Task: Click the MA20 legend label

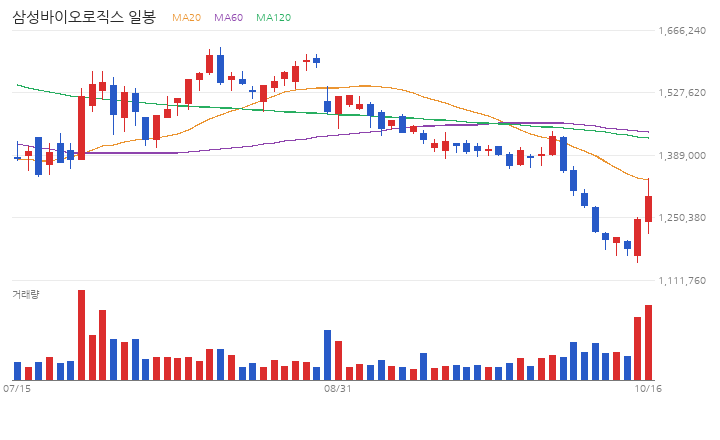Action: coord(186,17)
